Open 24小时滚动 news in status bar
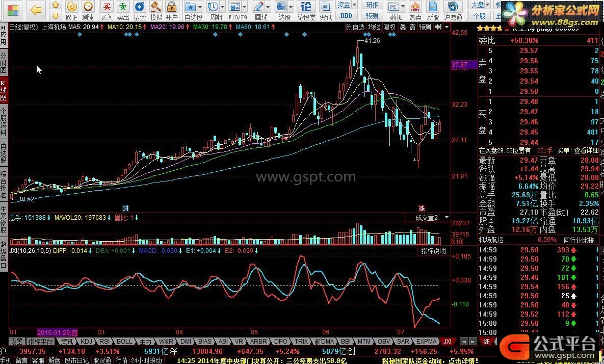The width and height of the screenshot is (604, 364). click(146, 360)
